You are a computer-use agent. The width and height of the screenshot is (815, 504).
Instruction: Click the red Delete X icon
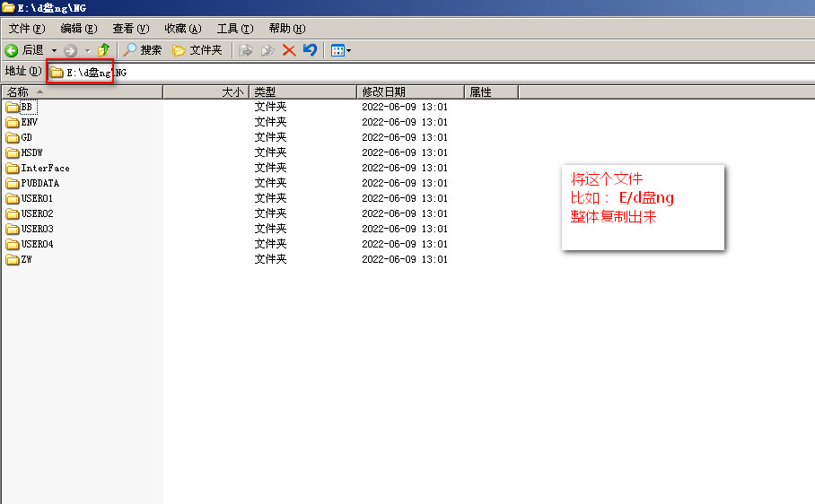[289, 50]
